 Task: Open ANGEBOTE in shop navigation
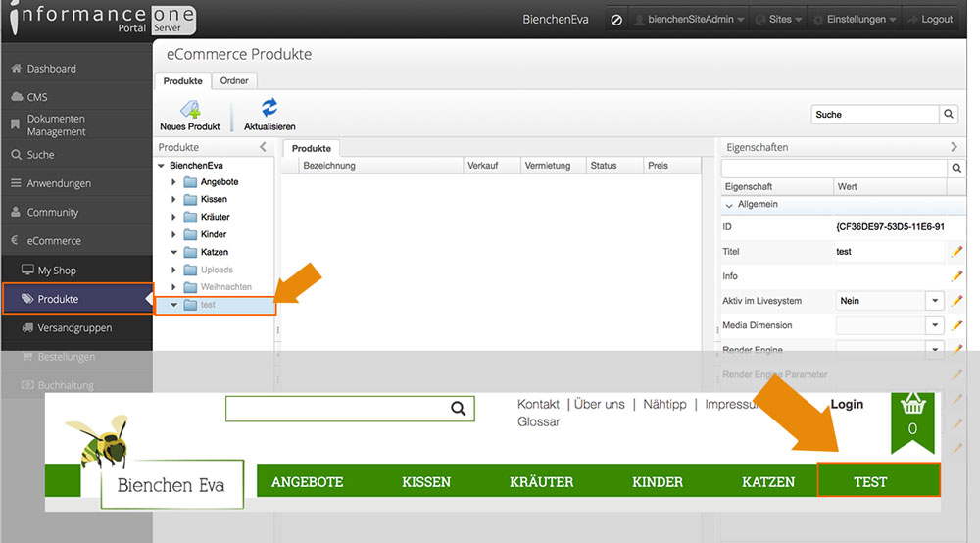pos(308,482)
